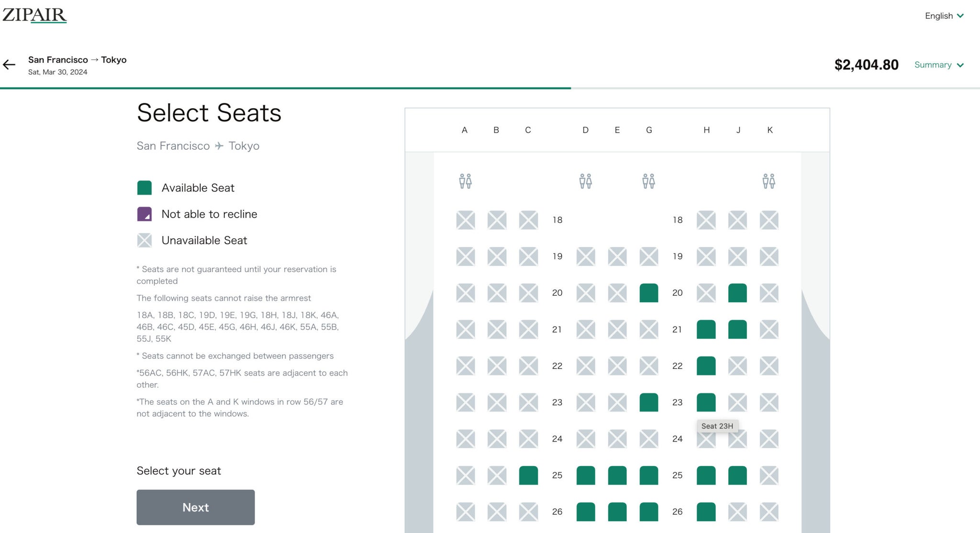Click the San Francisco to Tokyo flight header
The image size is (980, 533).
pos(77,59)
